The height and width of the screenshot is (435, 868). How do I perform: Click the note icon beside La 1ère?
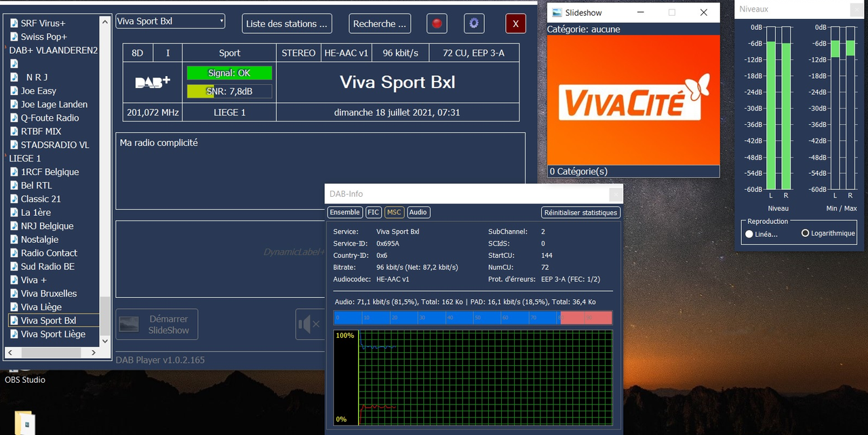click(14, 212)
